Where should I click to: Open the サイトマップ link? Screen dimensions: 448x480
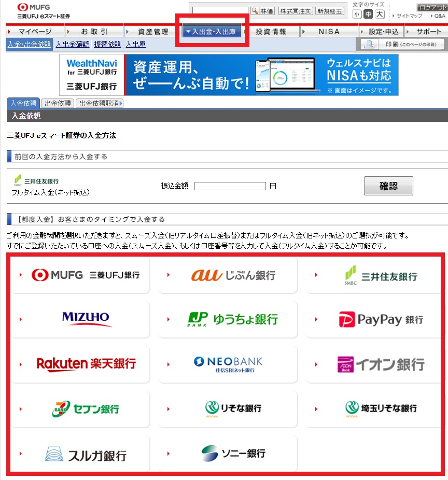tap(410, 16)
